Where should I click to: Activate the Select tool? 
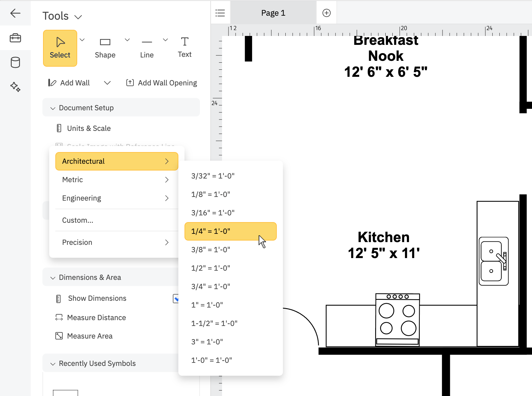(x=60, y=48)
